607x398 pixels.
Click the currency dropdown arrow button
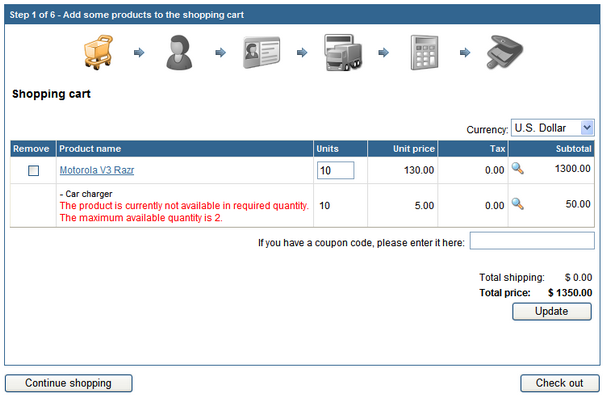click(x=587, y=128)
